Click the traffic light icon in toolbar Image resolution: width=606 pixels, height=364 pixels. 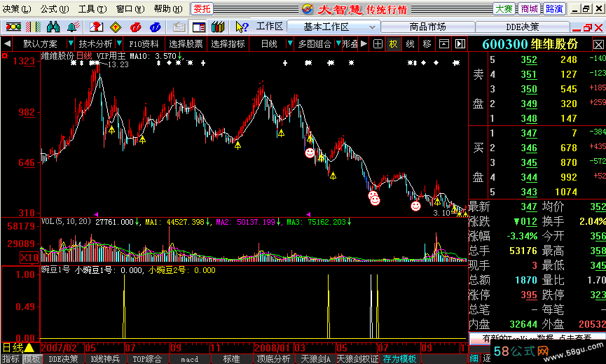13,27
